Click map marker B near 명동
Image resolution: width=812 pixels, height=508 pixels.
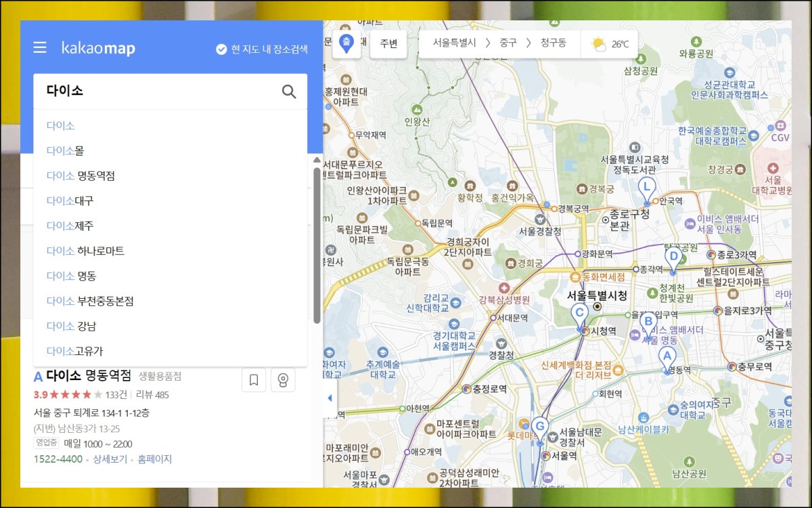click(x=648, y=326)
